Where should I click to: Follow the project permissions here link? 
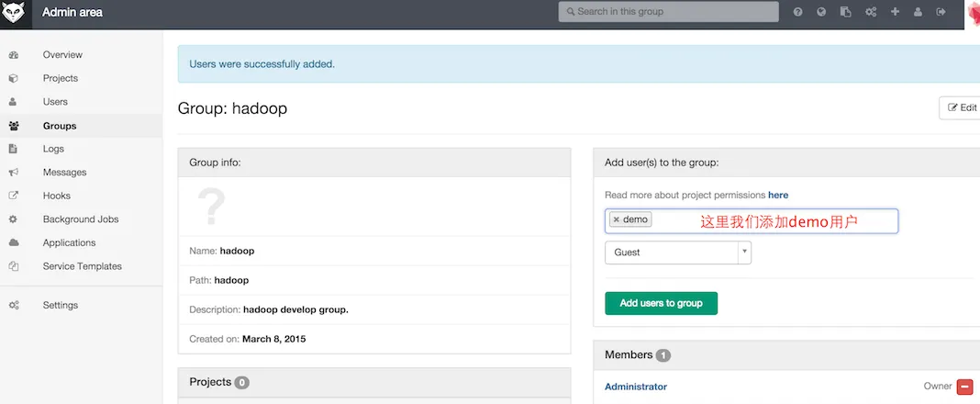click(778, 196)
